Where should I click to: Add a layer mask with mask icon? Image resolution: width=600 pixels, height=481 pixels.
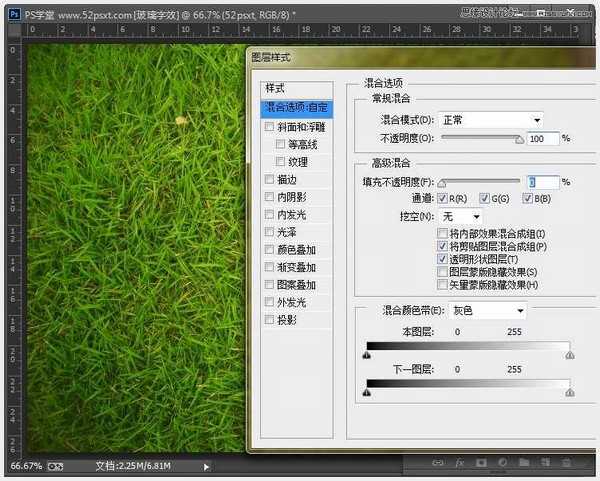point(481,465)
